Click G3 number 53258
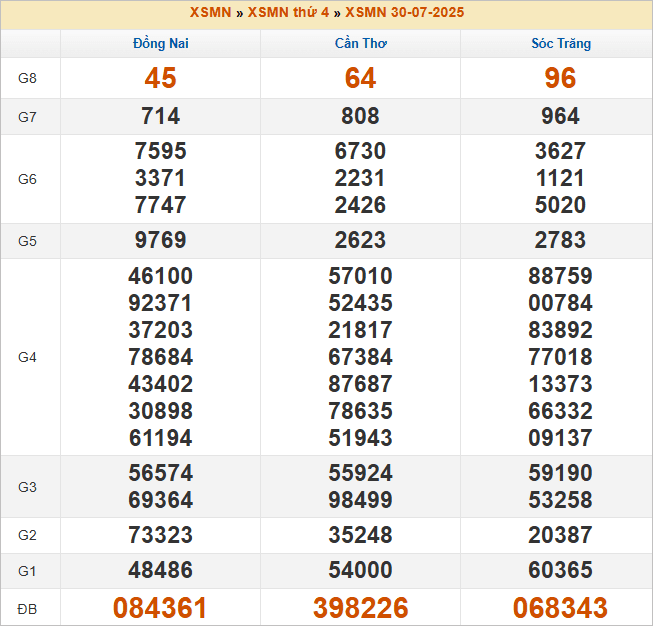The image size is (653, 626). (561, 500)
